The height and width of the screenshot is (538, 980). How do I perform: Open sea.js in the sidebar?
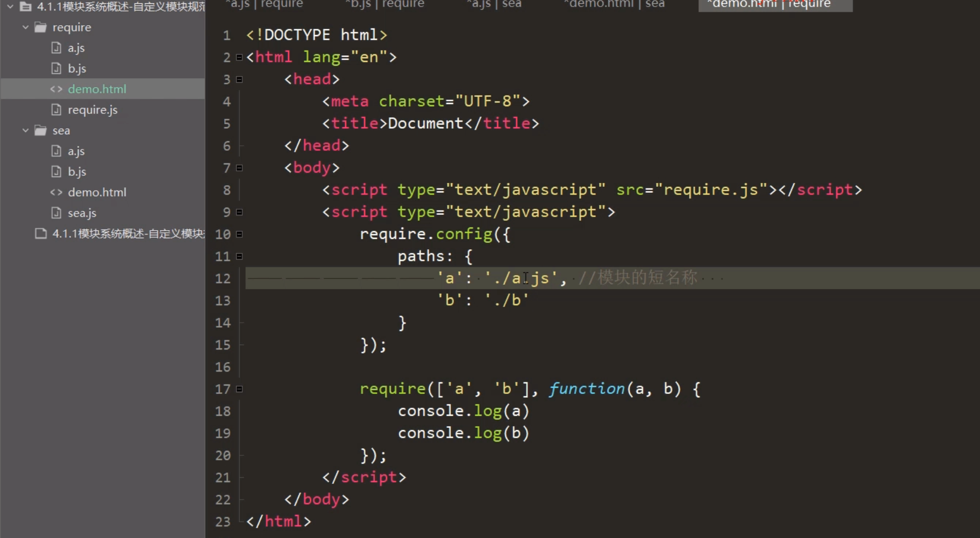click(x=82, y=213)
